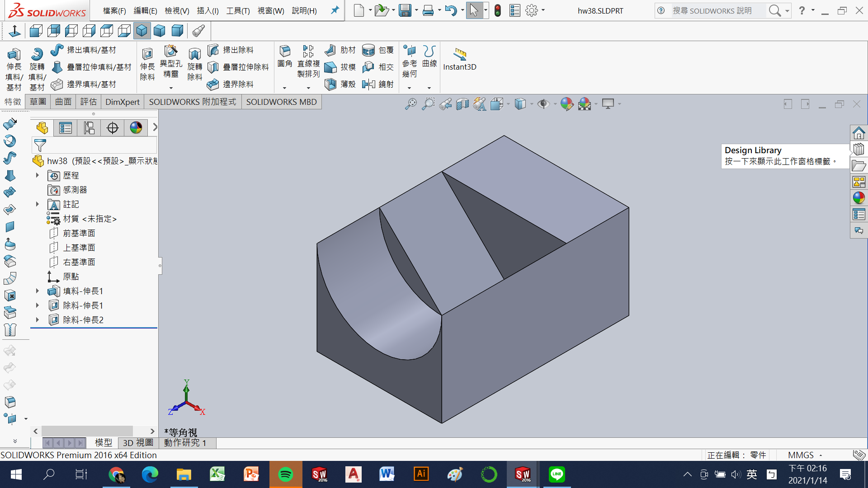
Task: Switch to the 草圖 sketch tab
Action: pos(38,102)
